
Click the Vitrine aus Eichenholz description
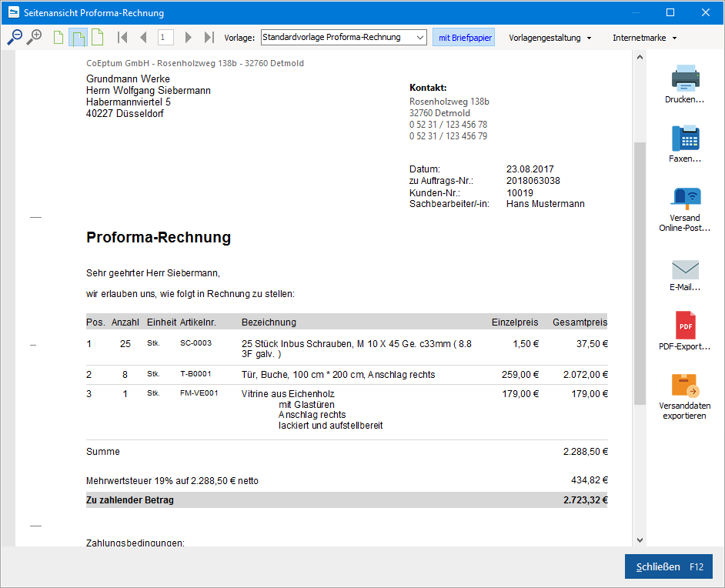pos(288,394)
